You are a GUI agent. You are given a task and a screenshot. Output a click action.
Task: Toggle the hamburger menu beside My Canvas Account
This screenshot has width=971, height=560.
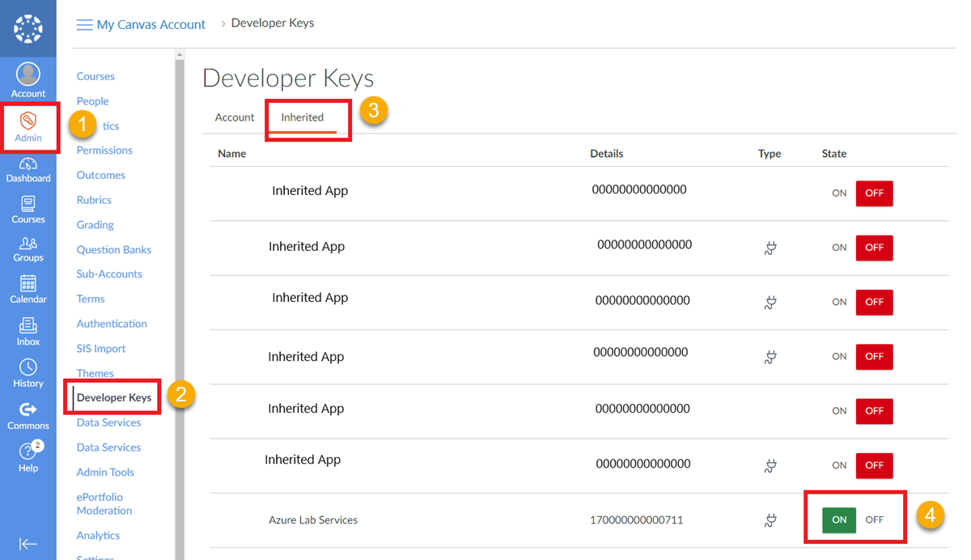coord(84,25)
